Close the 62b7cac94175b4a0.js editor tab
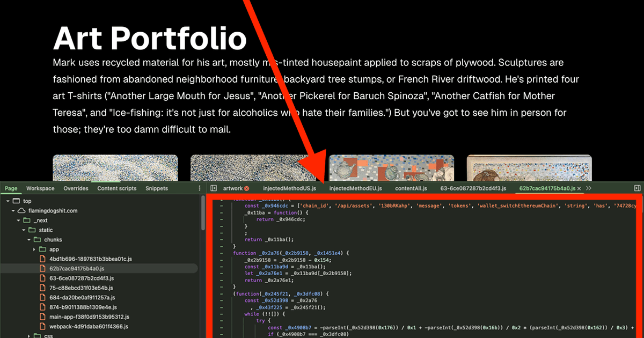The width and height of the screenshot is (644, 338). click(x=580, y=189)
